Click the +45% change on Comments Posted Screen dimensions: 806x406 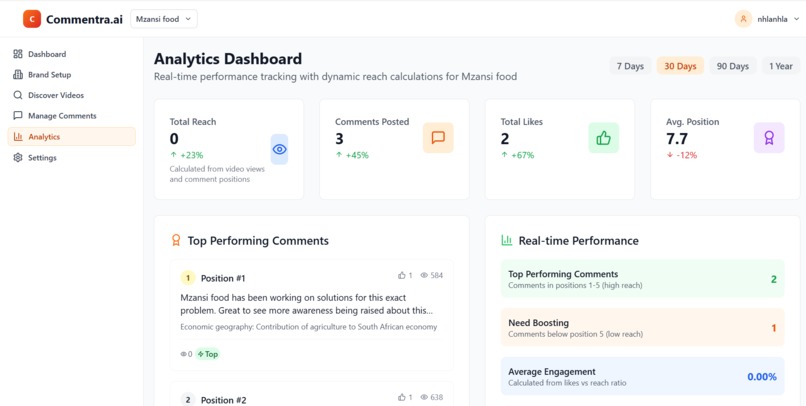(352, 155)
